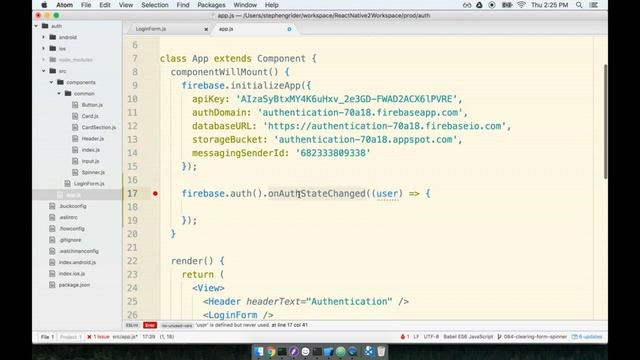
Task: Click the lint error dot on line 17
Action: pos(155,193)
